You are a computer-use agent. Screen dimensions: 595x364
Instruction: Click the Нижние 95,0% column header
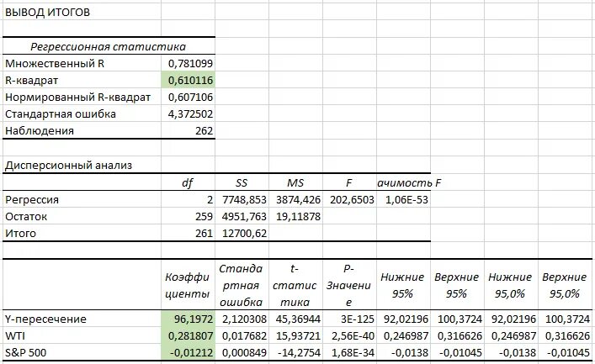(510, 286)
